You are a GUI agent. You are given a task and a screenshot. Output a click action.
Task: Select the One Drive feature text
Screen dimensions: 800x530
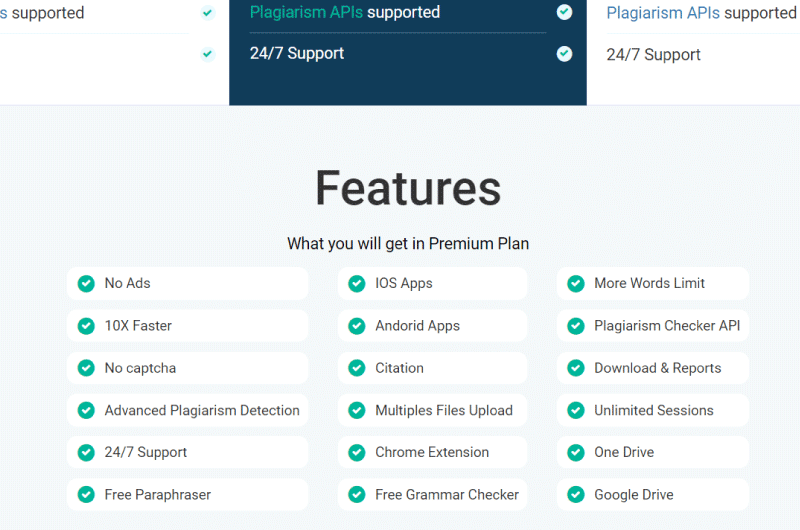(624, 452)
